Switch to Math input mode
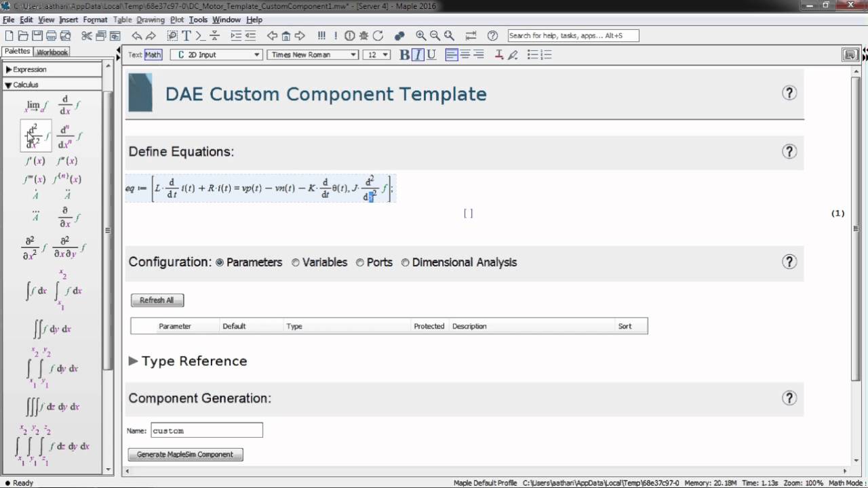The height and width of the screenshot is (488, 868). [153, 55]
